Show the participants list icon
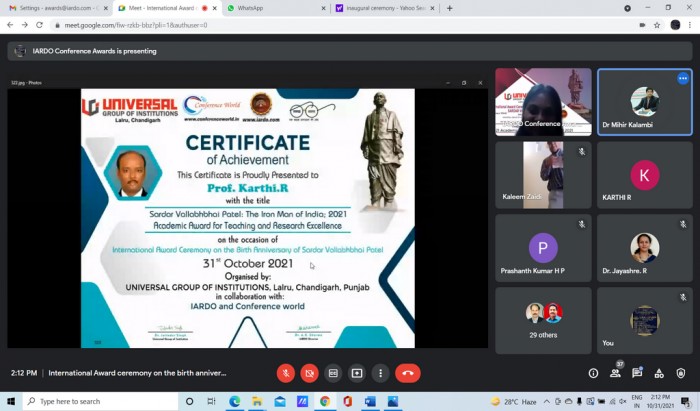The width and height of the screenshot is (700, 411). click(x=615, y=373)
